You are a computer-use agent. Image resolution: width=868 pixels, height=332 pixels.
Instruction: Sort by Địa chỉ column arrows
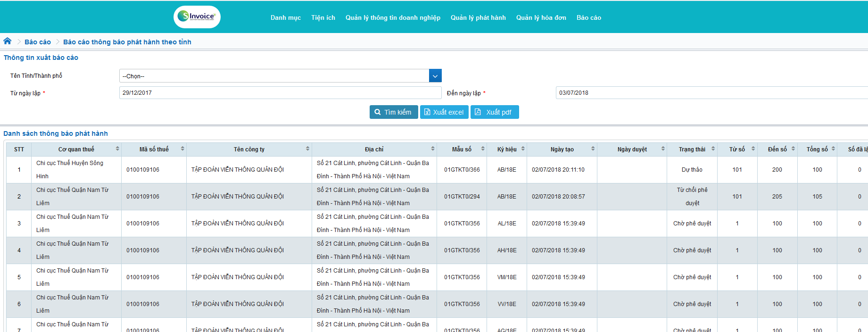[433, 149]
